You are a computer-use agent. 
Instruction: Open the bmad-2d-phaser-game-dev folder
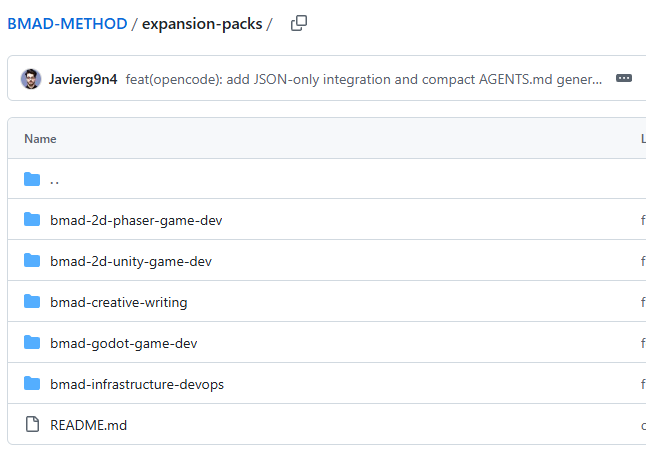pos(136,220)
